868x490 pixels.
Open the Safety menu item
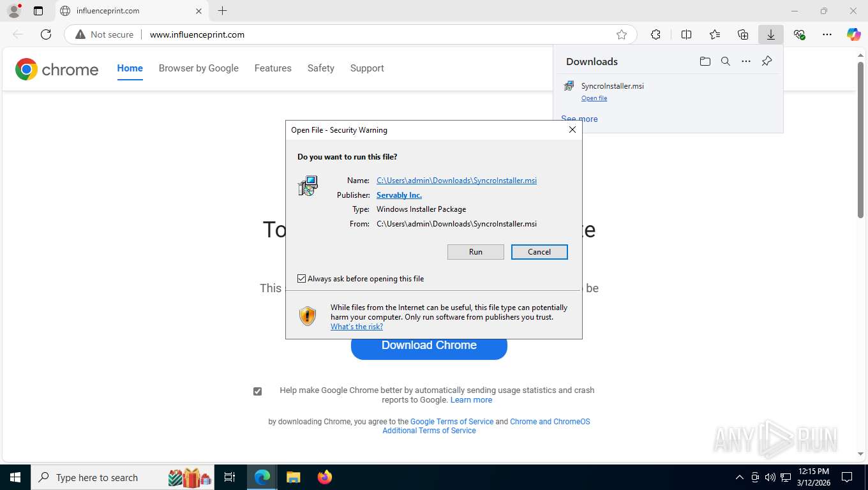pyautogui.click(x=320, y=68)
